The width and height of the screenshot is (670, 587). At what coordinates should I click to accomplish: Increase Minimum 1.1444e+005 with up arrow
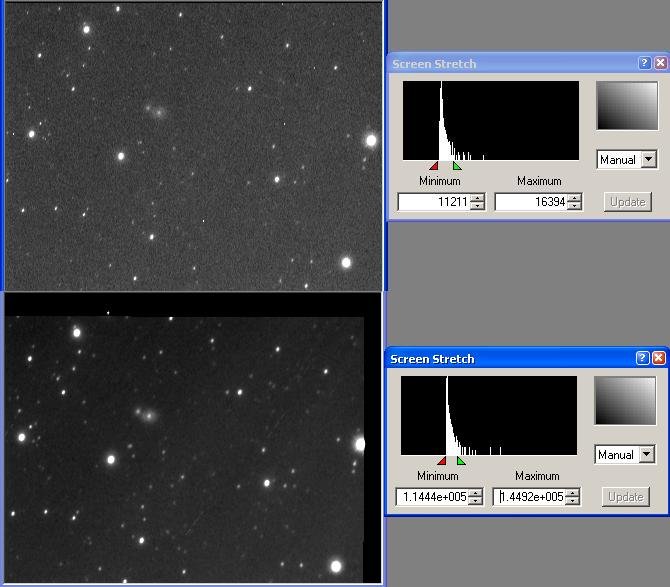click(475, 493)
